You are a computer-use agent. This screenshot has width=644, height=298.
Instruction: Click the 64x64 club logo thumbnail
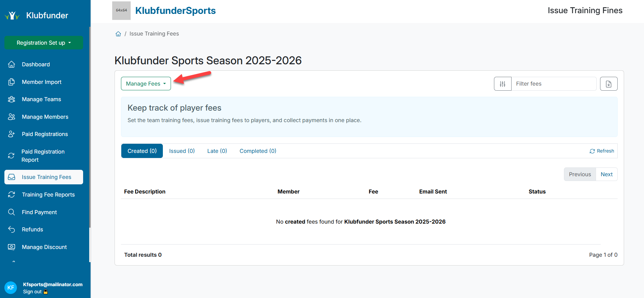point(121,10)
